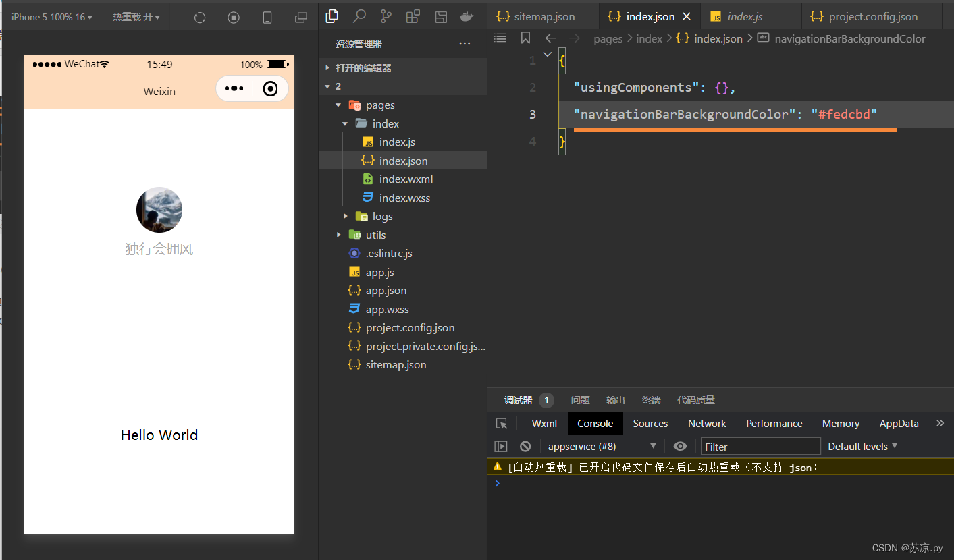Click the #fedcbd color value
The height and width of the screenshot is (560, 954).
click(x=844, y=115)
